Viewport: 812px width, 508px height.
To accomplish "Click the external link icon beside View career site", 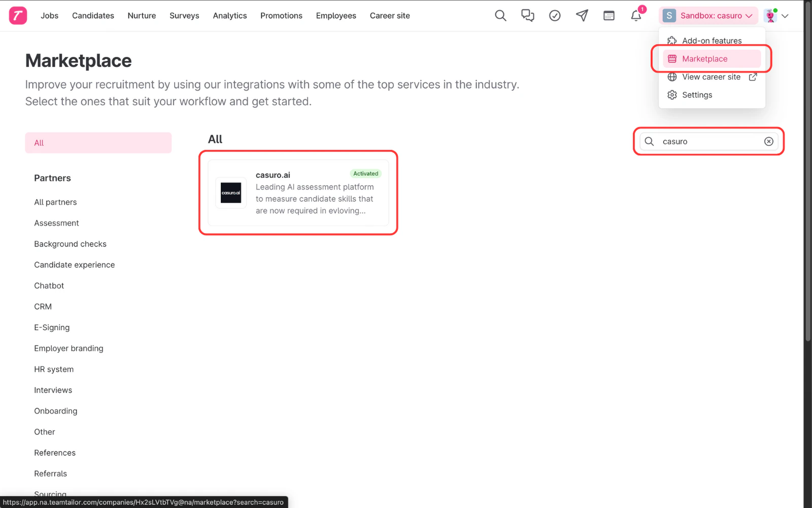I will (x=753, y=77).
